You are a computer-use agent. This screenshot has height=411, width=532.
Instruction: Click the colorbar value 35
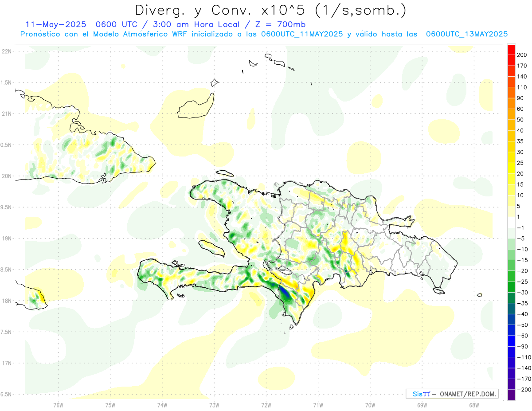521,141
